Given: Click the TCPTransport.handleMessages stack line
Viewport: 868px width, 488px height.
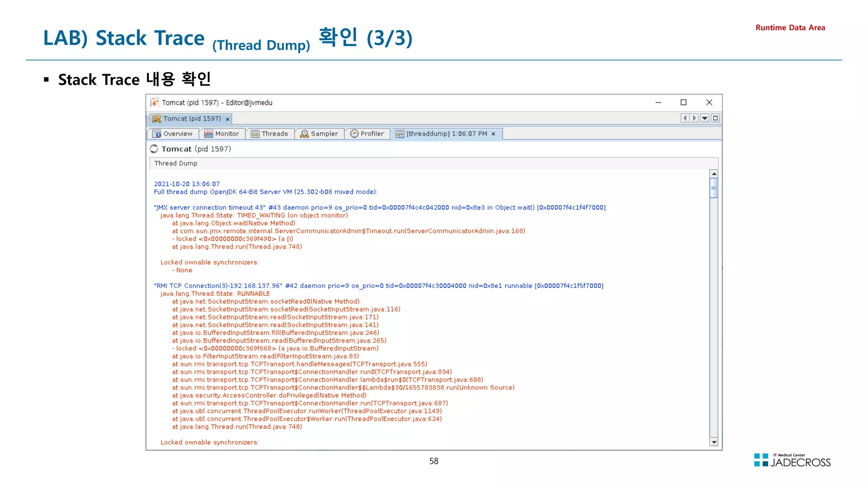Looking at the screenshot, I should click(x=300, y=364).
